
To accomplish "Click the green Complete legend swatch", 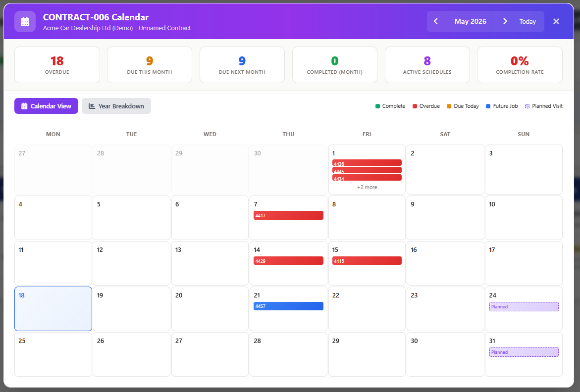I will (377, 106).
